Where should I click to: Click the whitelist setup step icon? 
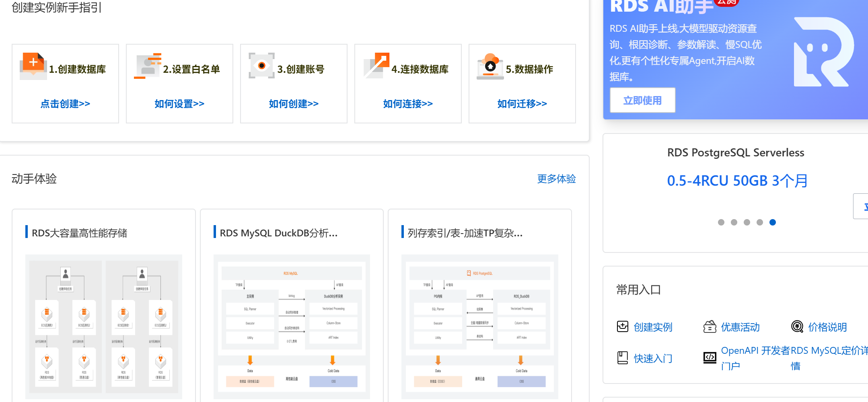pos(148,66)
